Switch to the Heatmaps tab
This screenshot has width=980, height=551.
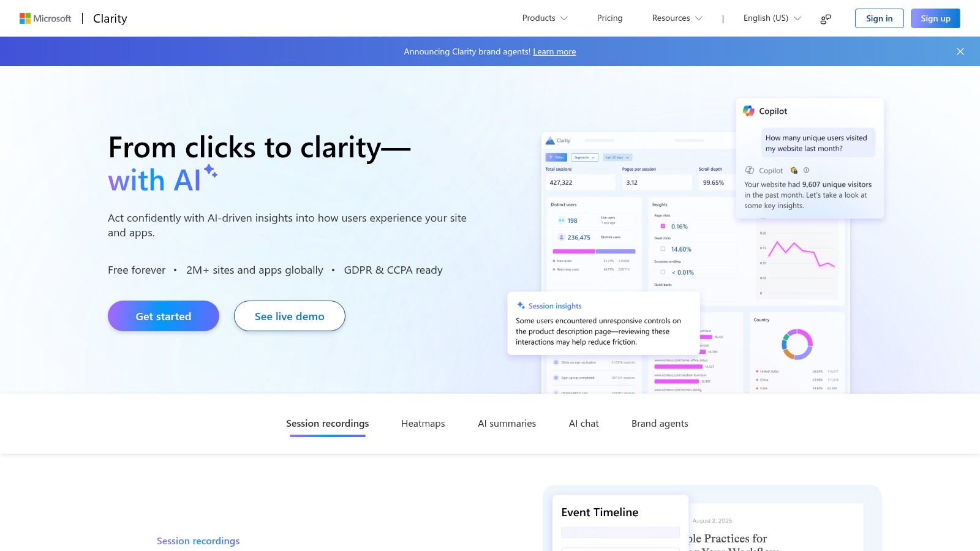coord(423,423)
